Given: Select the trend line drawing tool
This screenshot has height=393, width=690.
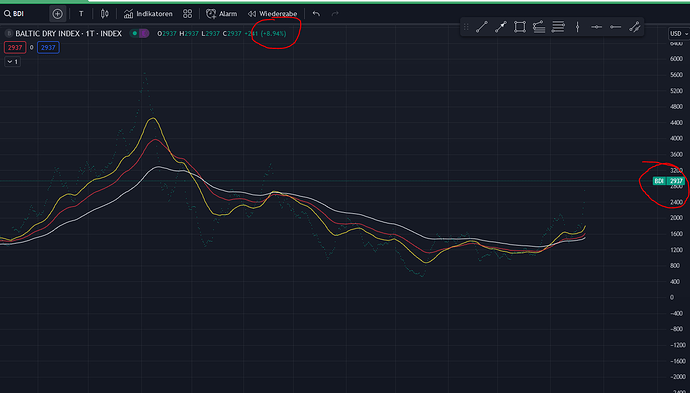Looking at the screenshot, I should (482, 27).
